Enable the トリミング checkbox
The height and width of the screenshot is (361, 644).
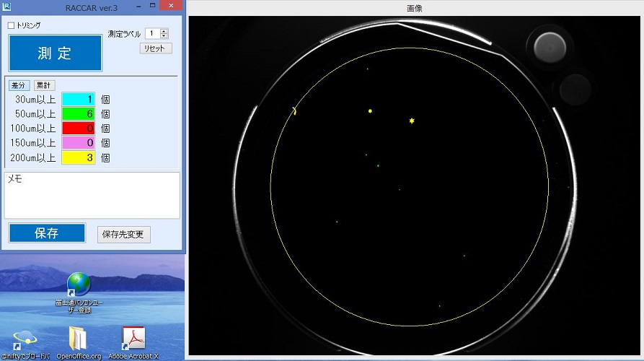[x=11, y=25]
